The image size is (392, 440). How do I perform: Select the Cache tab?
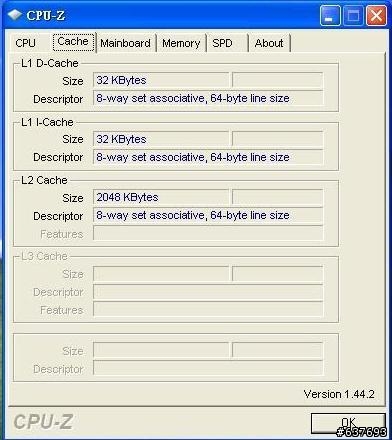tap(73, 42)
